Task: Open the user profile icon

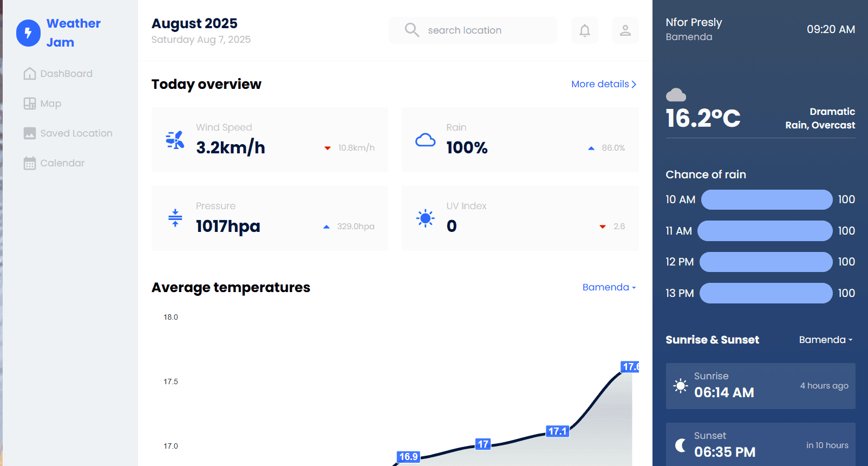Action: tap(625, 30)
